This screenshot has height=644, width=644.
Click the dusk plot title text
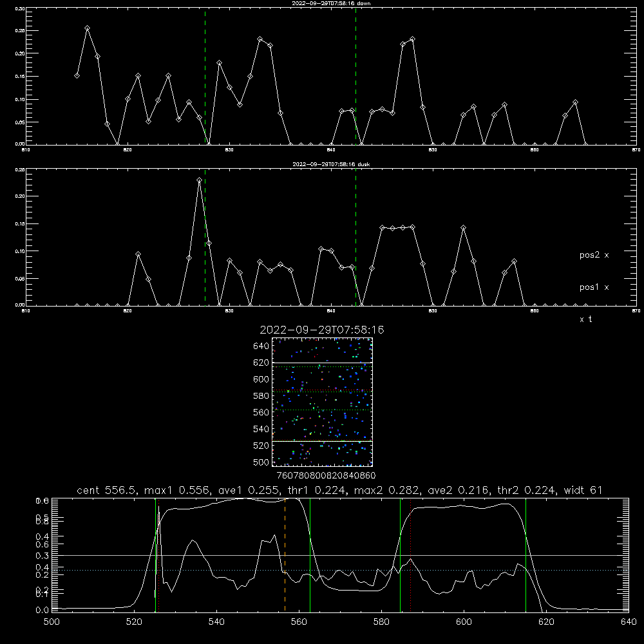tap(332, 164)
